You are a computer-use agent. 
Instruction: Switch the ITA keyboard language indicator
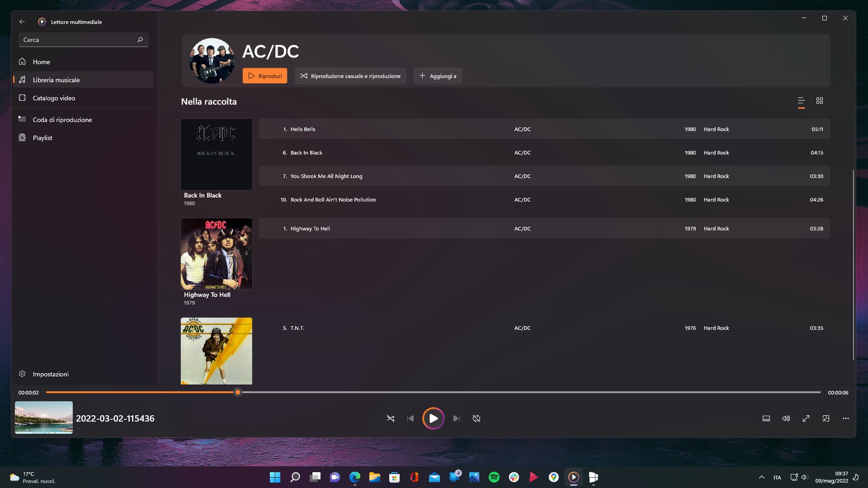777,478
